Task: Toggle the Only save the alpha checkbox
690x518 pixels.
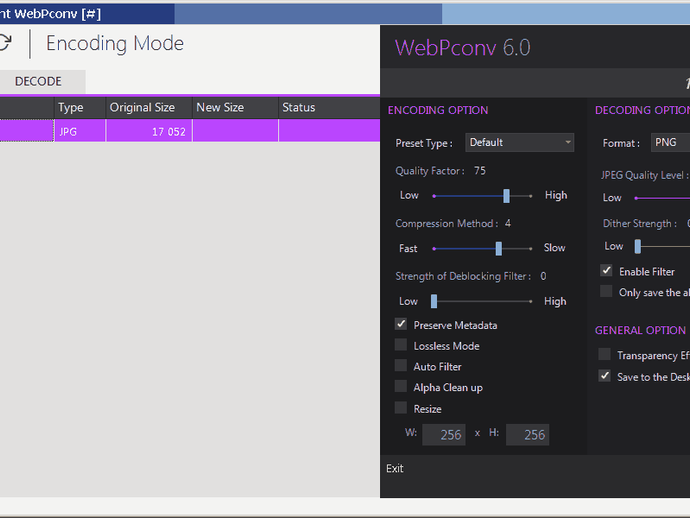Action: coord(606,291)
